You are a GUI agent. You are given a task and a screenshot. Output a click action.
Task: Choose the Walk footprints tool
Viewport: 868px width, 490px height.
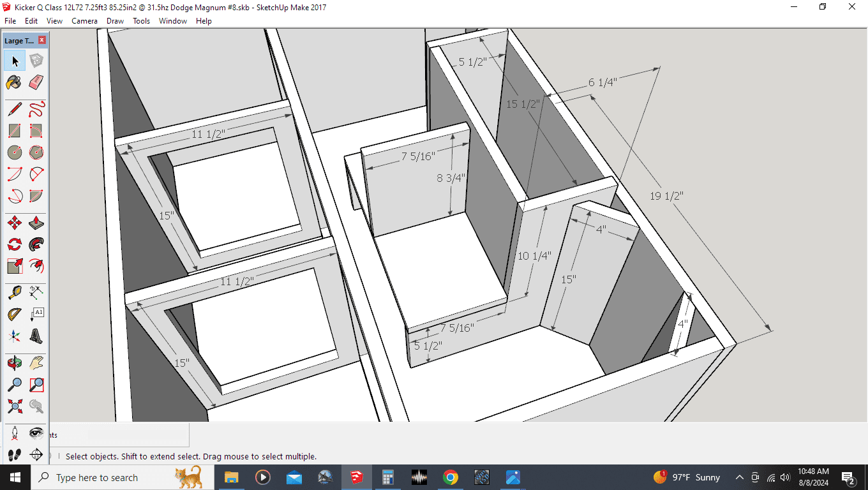point(15,455)
